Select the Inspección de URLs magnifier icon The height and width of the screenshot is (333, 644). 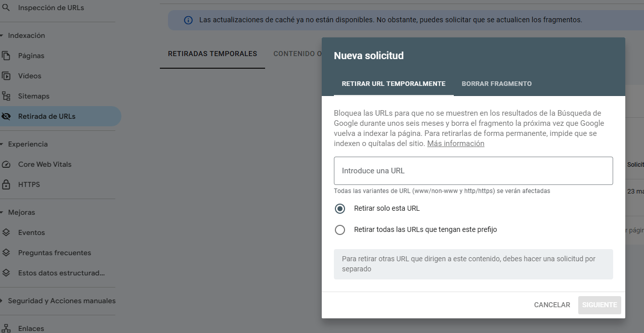(9, 7)
